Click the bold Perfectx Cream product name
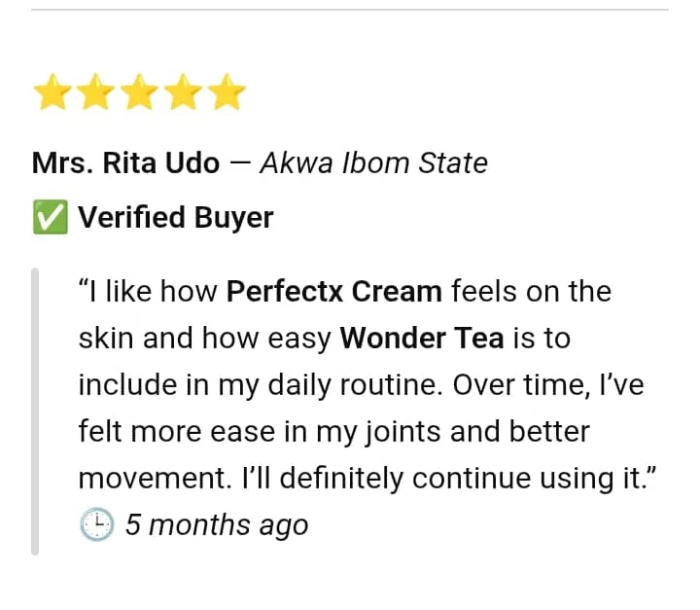 (333, 291)
